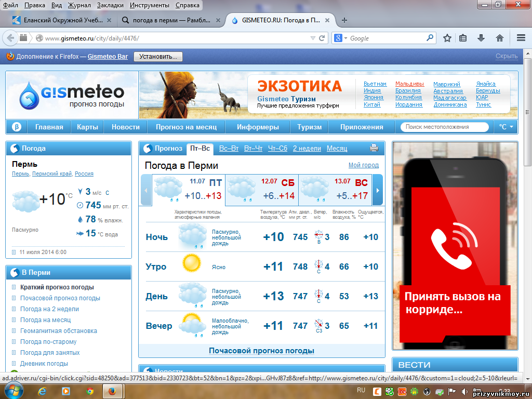Image resolution: width=532 pixels, height=399 pixels.
Task: Select the 12.07 СБ day card
Action: pyautogui.click(x=262, y=190)
